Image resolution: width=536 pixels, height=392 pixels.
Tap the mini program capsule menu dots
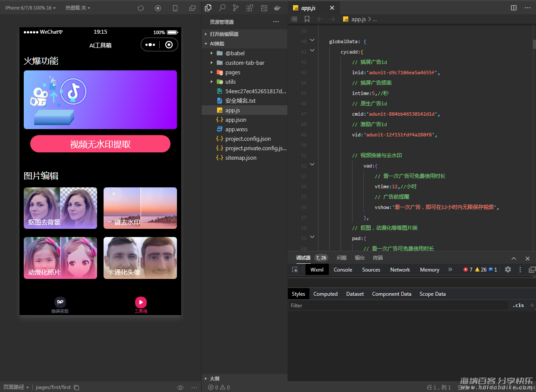click(x=150, y=44)
